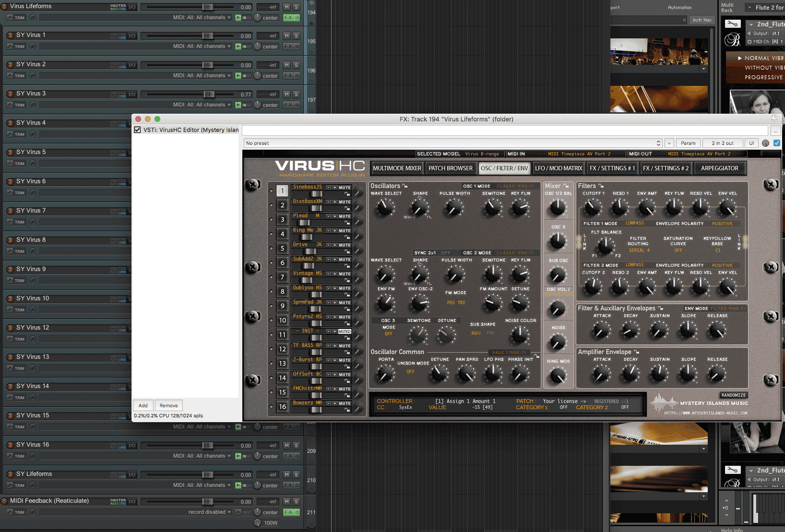Click the Add button in FX window
Viewport: 785px width, 532px height.
pyautogui.click(x=143, y=405)
